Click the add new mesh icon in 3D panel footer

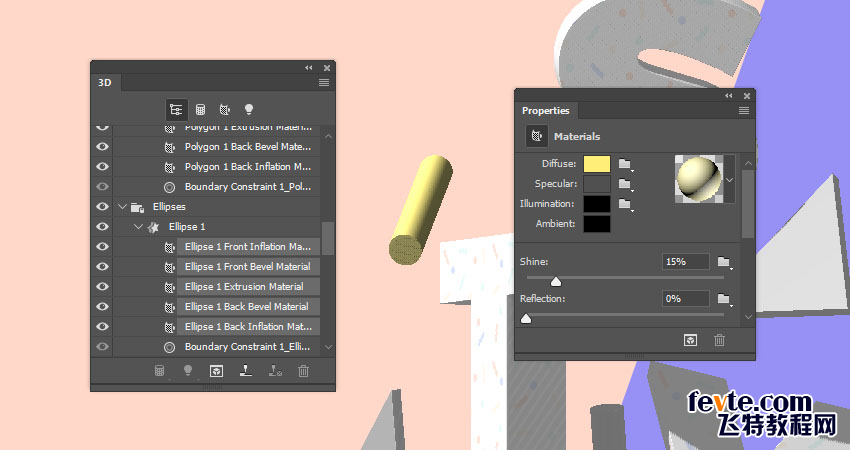(159, 371)
